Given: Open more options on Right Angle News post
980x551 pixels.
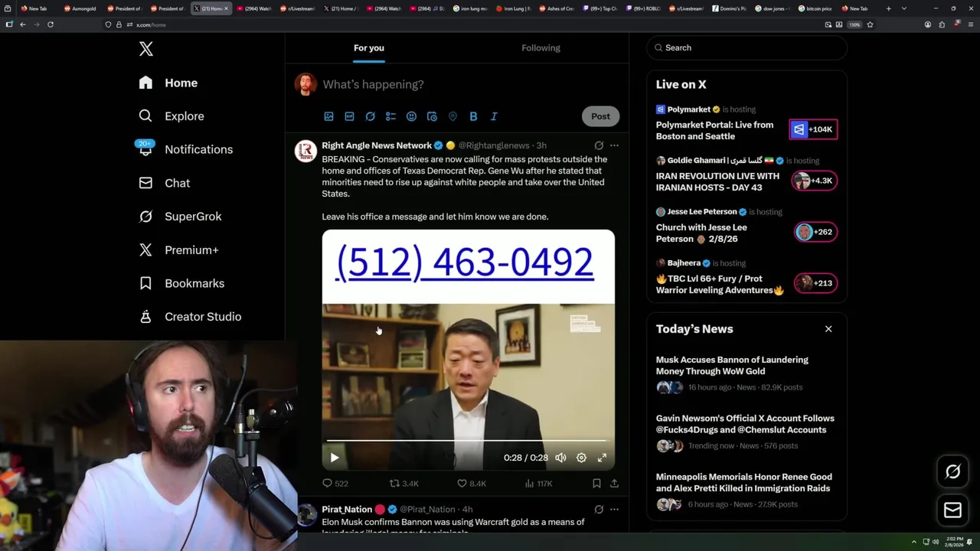Looking at the screenshot, I should pyautogui.click(x=614, y=145).
